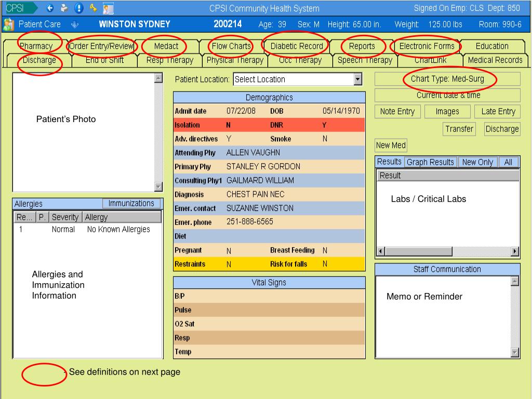Click the Staff Communication scrollbar down arrow

[x=515, y=353]
